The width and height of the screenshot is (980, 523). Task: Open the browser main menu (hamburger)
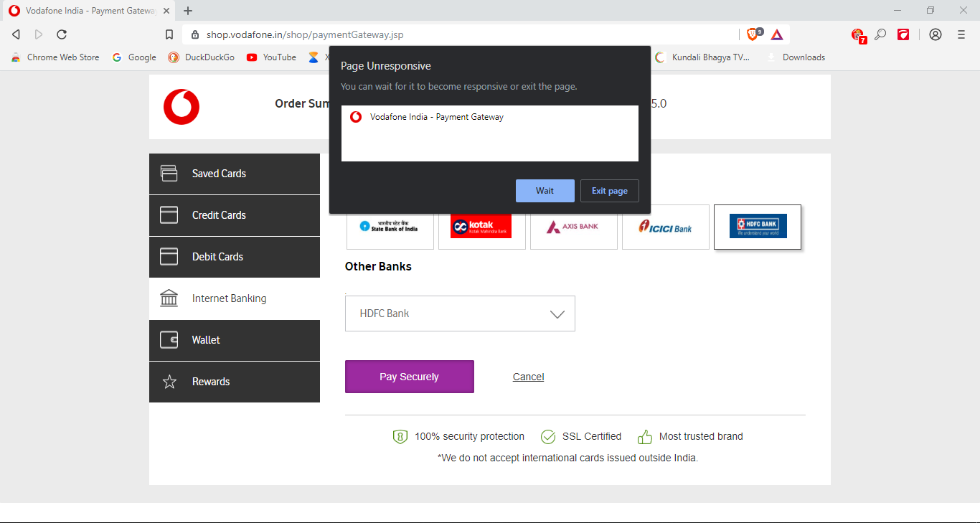[x=961, y=34]
